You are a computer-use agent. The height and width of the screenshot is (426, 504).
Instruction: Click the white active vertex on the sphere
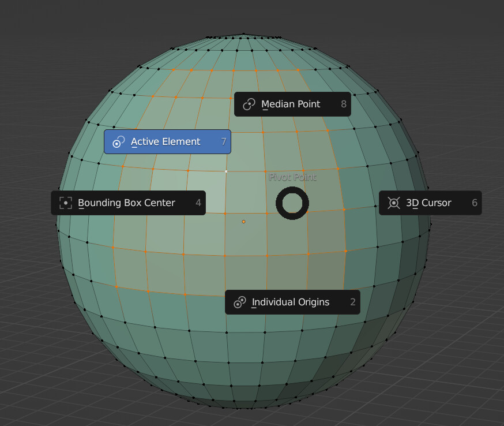click(x=225, y=173)
